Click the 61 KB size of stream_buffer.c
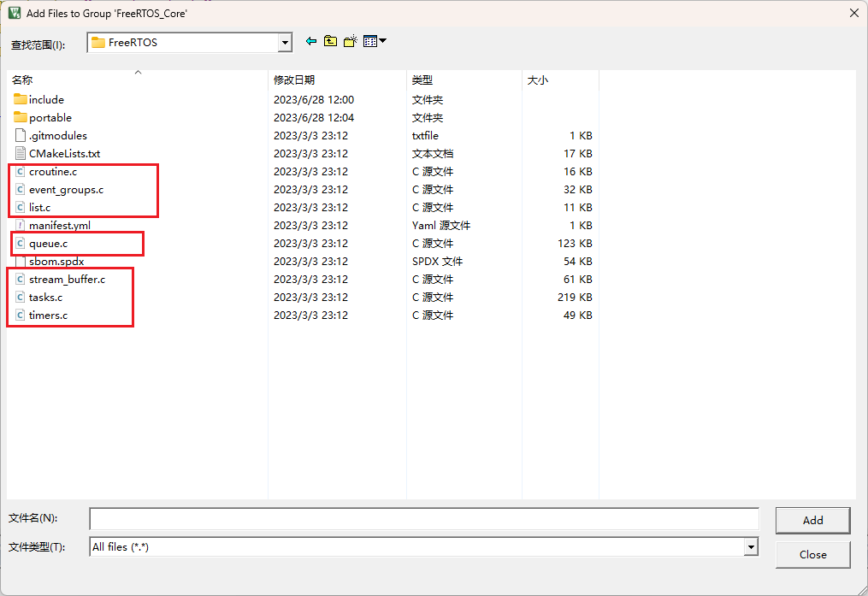 578,280
